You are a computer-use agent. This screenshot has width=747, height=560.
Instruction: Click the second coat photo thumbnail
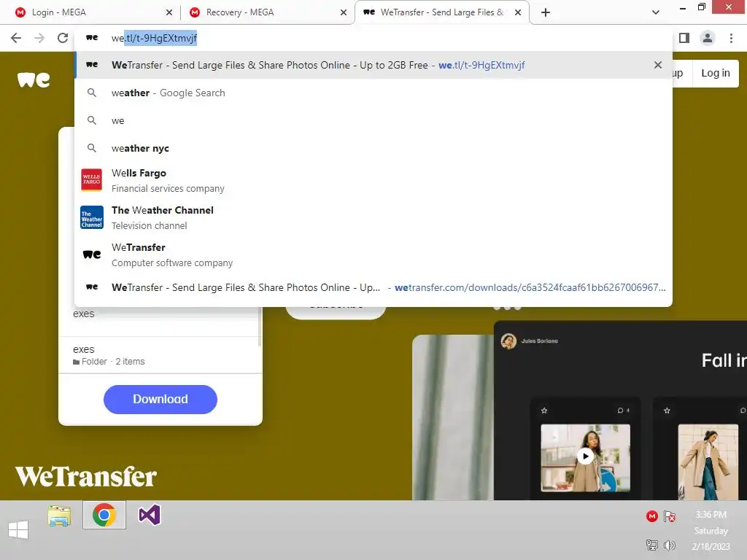(x=708, y=461)
